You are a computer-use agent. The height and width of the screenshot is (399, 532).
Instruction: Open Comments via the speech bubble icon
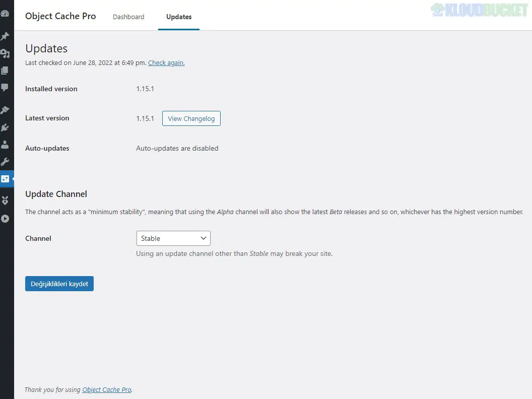pyautogui.click(x=5, y=88)
